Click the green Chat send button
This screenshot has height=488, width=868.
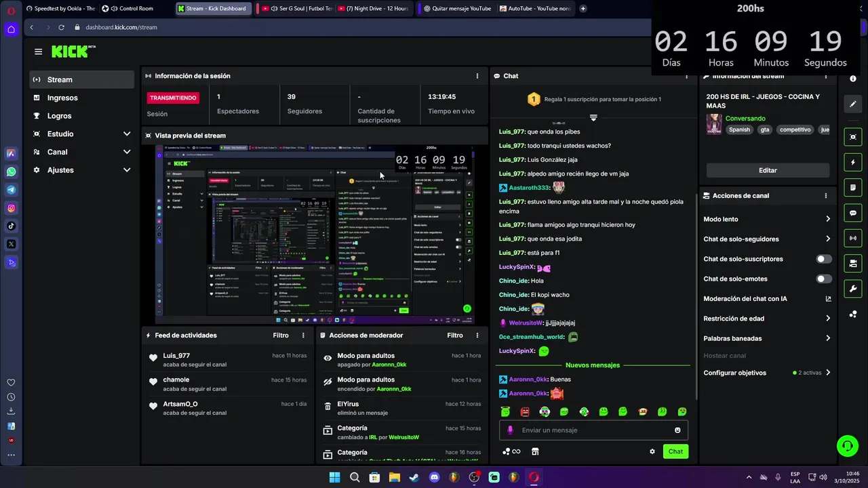click(x=675, y=451)
